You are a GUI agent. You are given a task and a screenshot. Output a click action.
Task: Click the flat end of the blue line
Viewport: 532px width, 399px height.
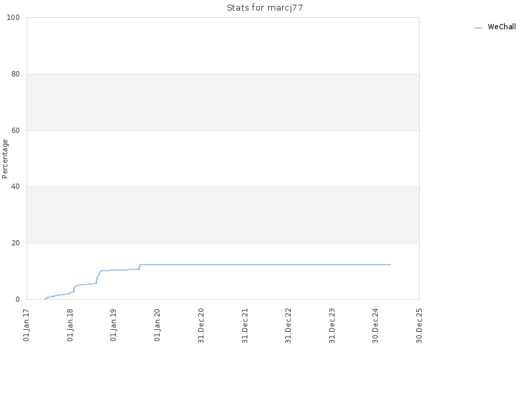pos(390,265)
